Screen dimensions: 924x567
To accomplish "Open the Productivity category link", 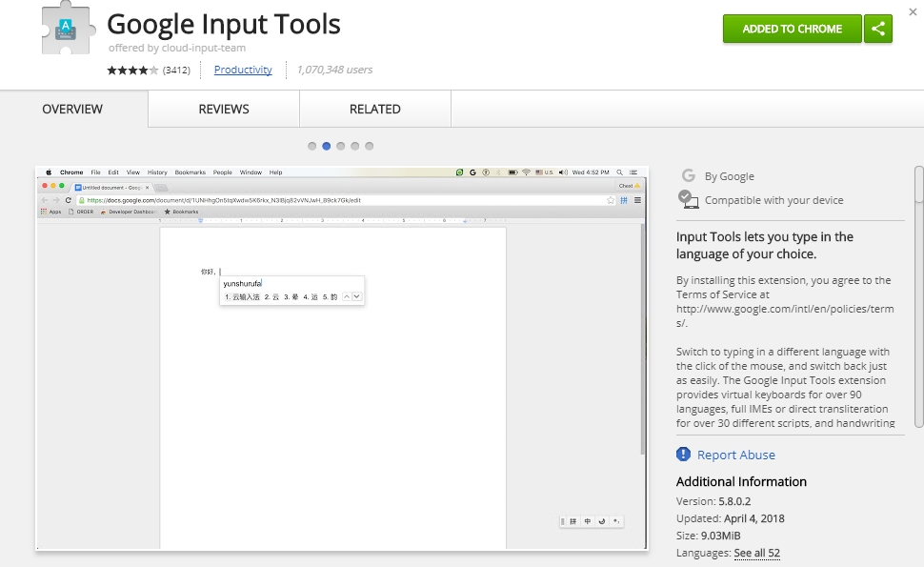I will click(243, 70).
